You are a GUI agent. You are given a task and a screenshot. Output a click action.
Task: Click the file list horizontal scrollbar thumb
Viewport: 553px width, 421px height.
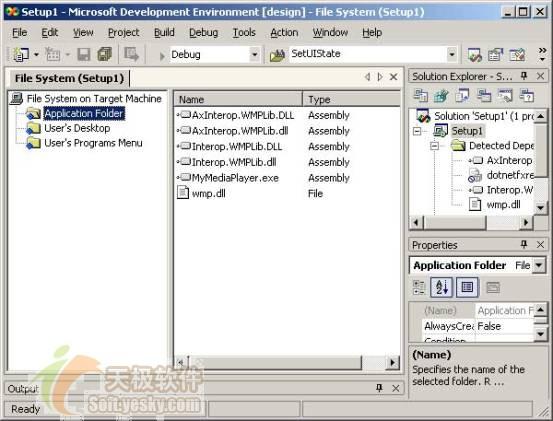pos(275,362)
